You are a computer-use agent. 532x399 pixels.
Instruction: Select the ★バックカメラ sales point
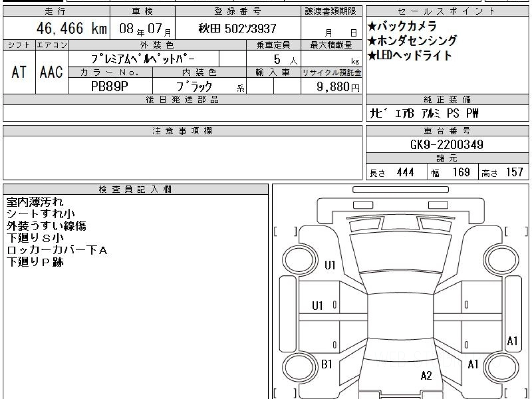(x=402, y=26)
